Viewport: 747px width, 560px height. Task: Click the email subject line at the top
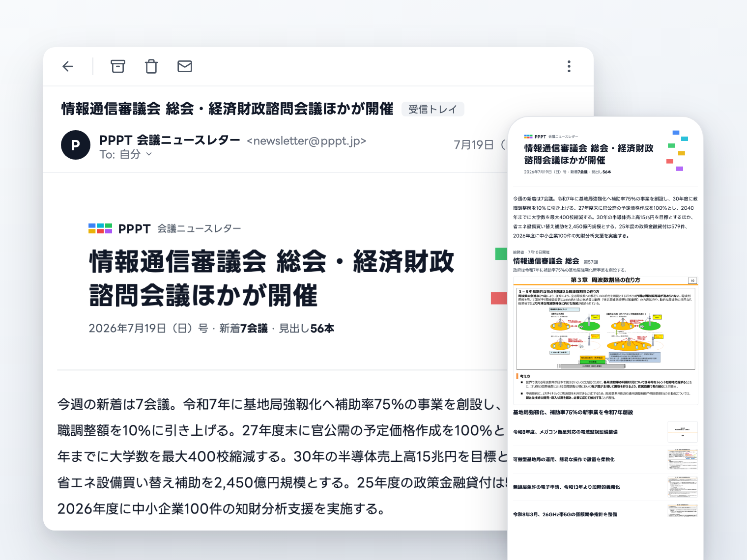pyautogui.click(x=227, y=109)
